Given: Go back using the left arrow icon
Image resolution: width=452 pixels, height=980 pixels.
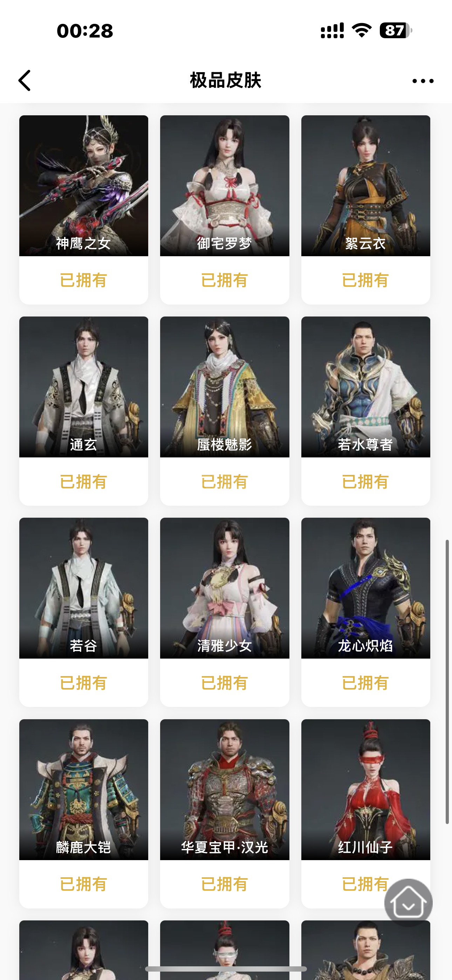Looking at the screenshot, I should click(x=25, y=80).
